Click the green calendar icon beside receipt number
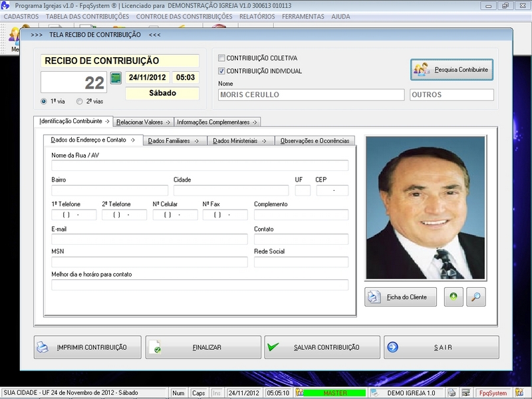This screenshot has height=399, width=532. (x=116, y=78)
